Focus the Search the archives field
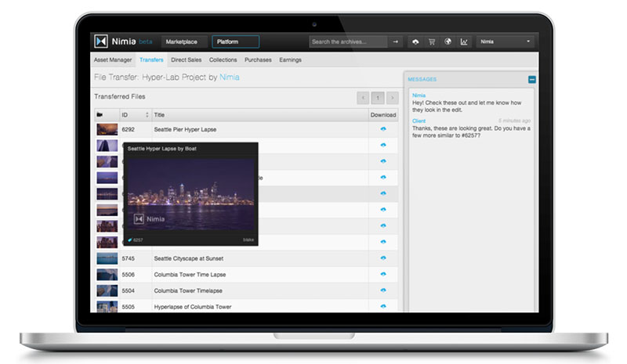The width and height of the screenshot is (627, 364). [x=348, y=41]
